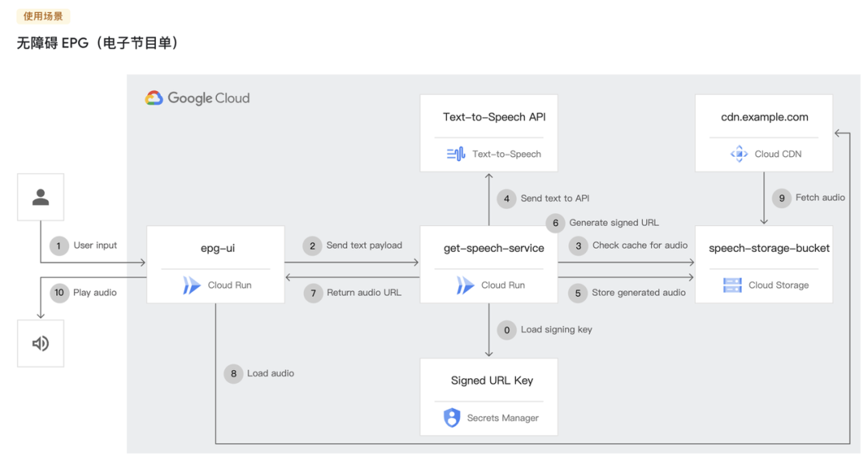Click the user person icon
Viewport: 868px width, 461px height.
click(40, 197)
